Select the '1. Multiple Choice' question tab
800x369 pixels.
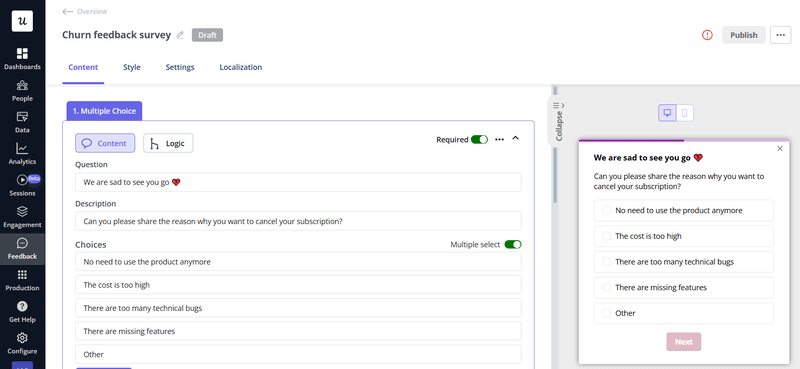tap(104, 111)
